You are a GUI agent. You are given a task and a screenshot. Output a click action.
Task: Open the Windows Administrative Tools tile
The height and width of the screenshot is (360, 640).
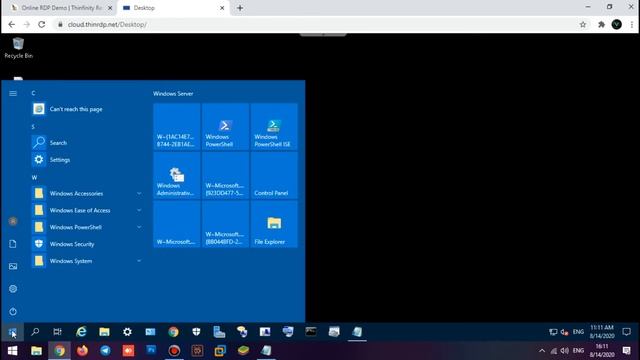(177, 176)
